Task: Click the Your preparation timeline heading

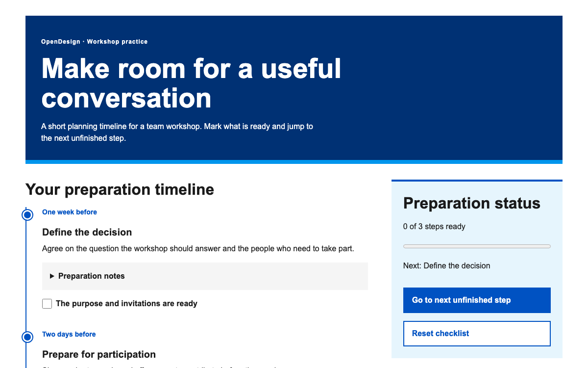Action: 120,189
